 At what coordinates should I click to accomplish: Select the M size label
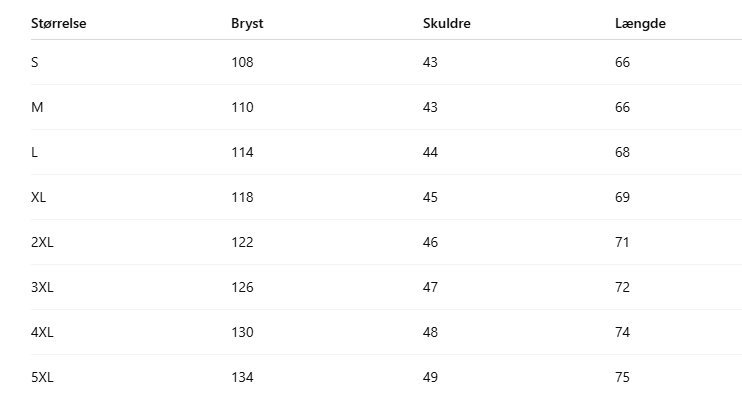coord(37,107)
